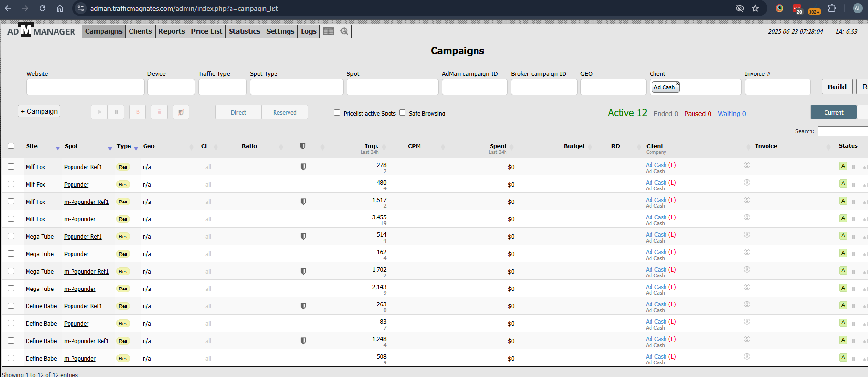Open the browser profile avatar AL
The height and width of the screenshot is (377, 868).
pyautogui.click(x=858, y=8)
